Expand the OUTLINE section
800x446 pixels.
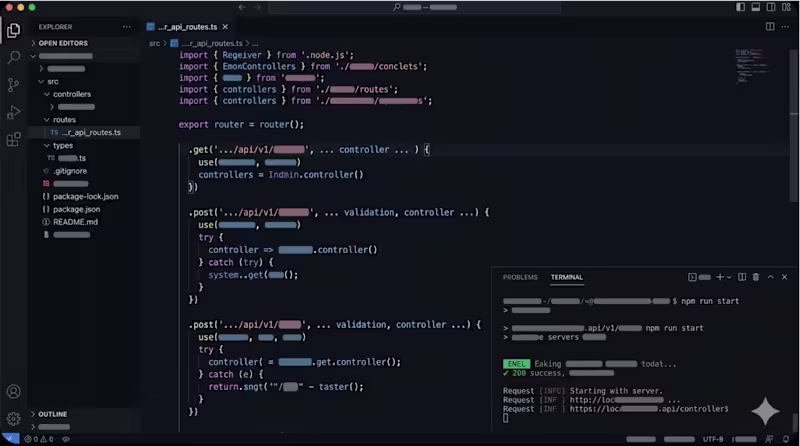click(53, 414)
